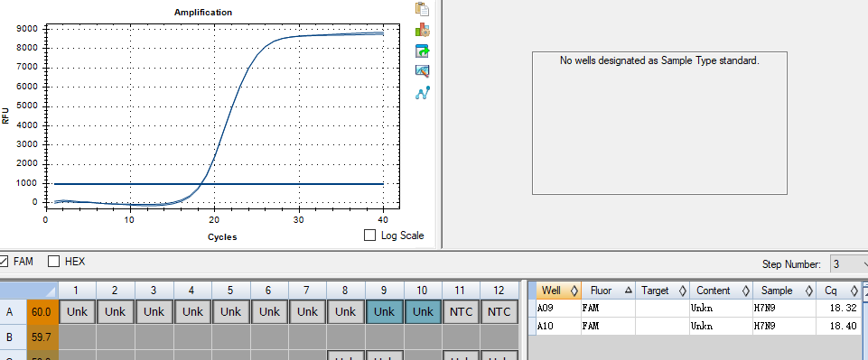The image size is (868, 360).
Task: Click the copy-to-clipboard icon beside the chart
Action: (423, 9)
